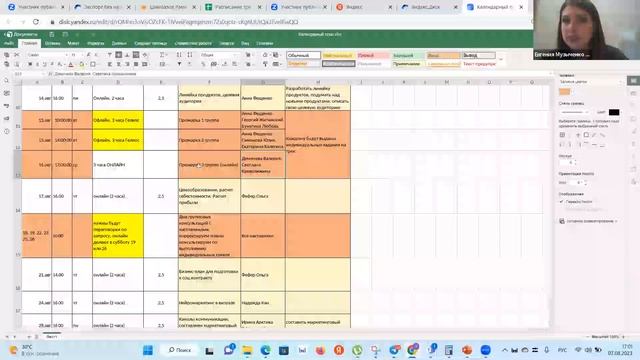Switch to the 'Данные' tab
Viewport: 640px width, 360px height.
coord(119,43)
